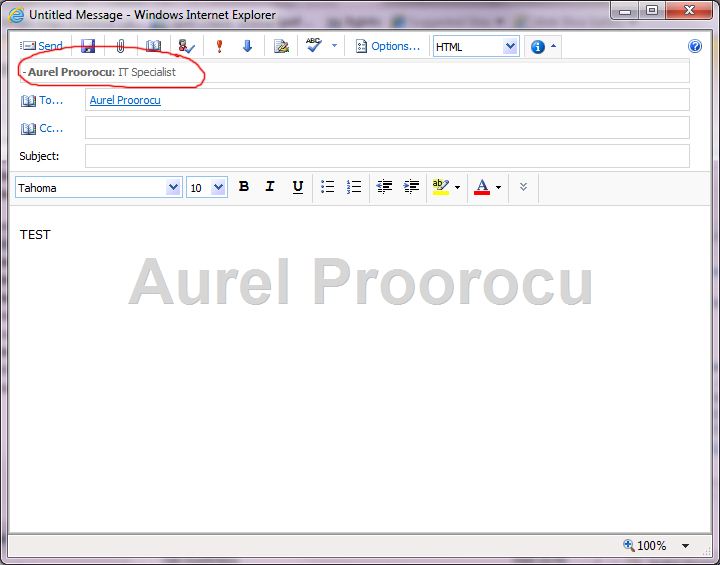Screen dimensions: 720x565
Task: Click the Send button
Action: click(x=41, y=46)
